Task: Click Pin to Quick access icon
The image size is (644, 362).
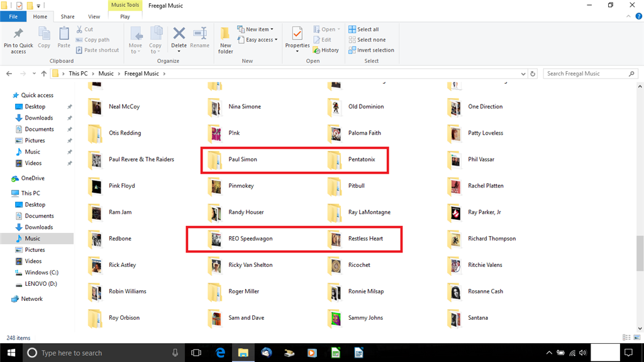Action: 18,33
